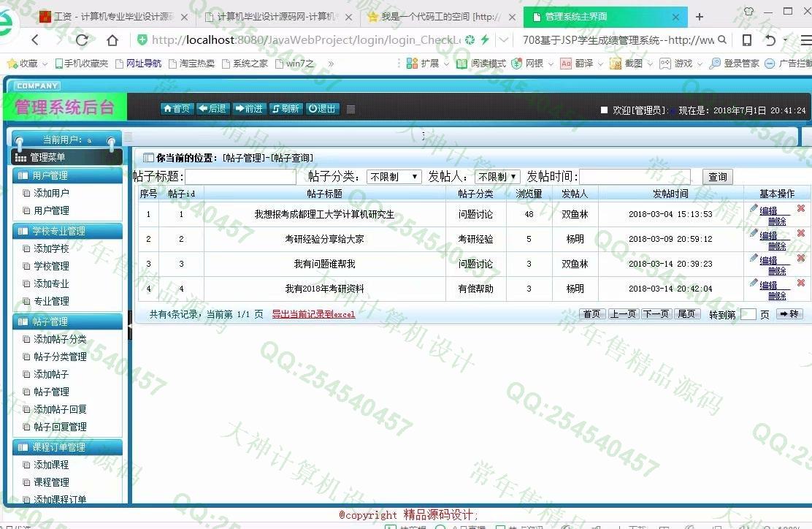
Task: Open the 翻译 translate tool
Action: [x=577, y=64]
